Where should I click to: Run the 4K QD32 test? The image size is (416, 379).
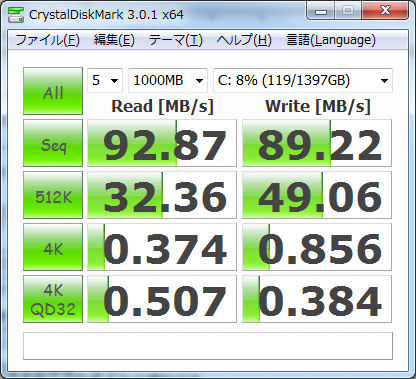click(53, 299)
